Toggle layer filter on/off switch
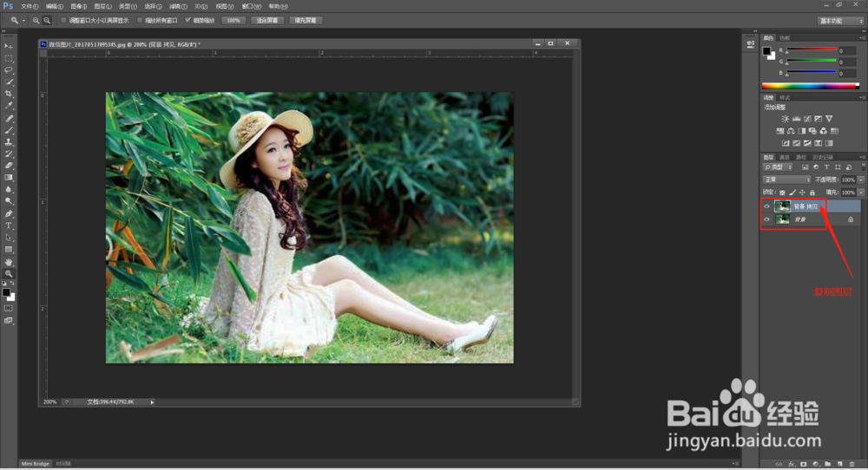The height and width of the screenshot is (470, 868). click(863, 167)
